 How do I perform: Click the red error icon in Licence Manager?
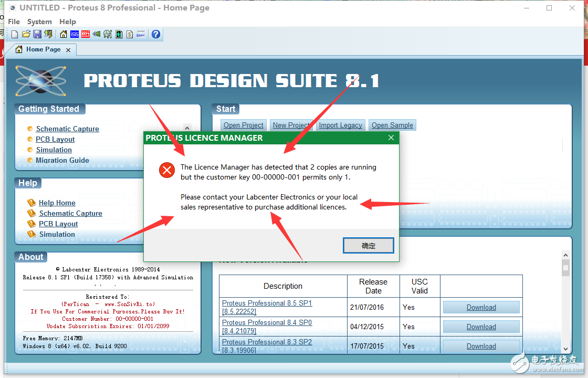[167, 170]
